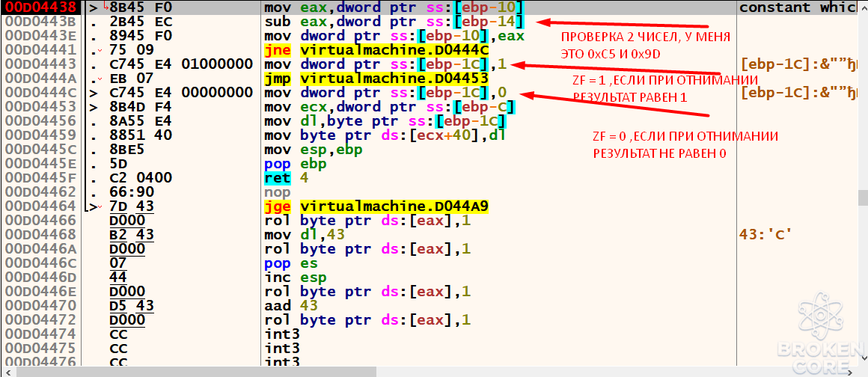Click opcode bytes 'C745 E4 01000000'
Image resolution: width=868 pixels, height=377 pixels.
pos(182,64)
